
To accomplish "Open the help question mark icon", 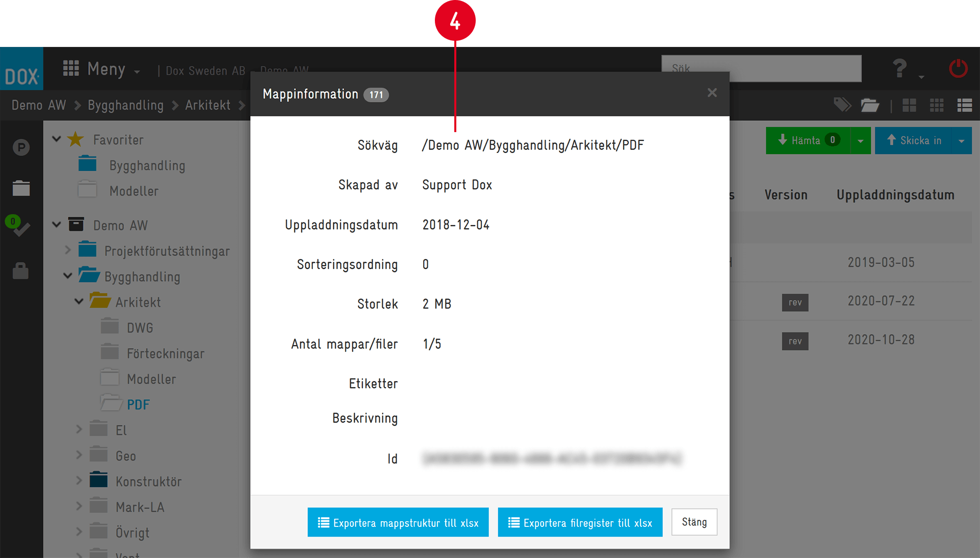I will coord(899,68).
